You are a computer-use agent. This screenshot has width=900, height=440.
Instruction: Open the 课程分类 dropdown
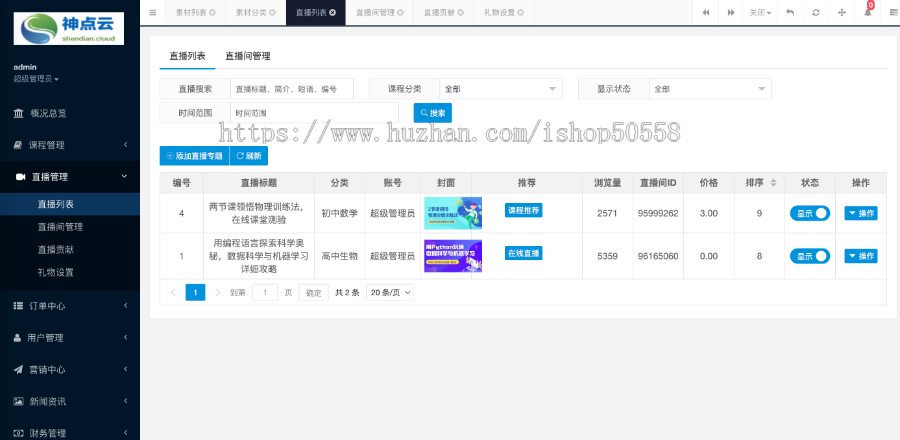(501, 89)
